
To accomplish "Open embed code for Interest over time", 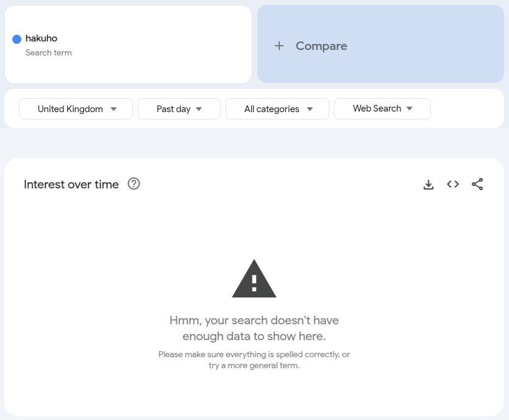I will (453, 184).
